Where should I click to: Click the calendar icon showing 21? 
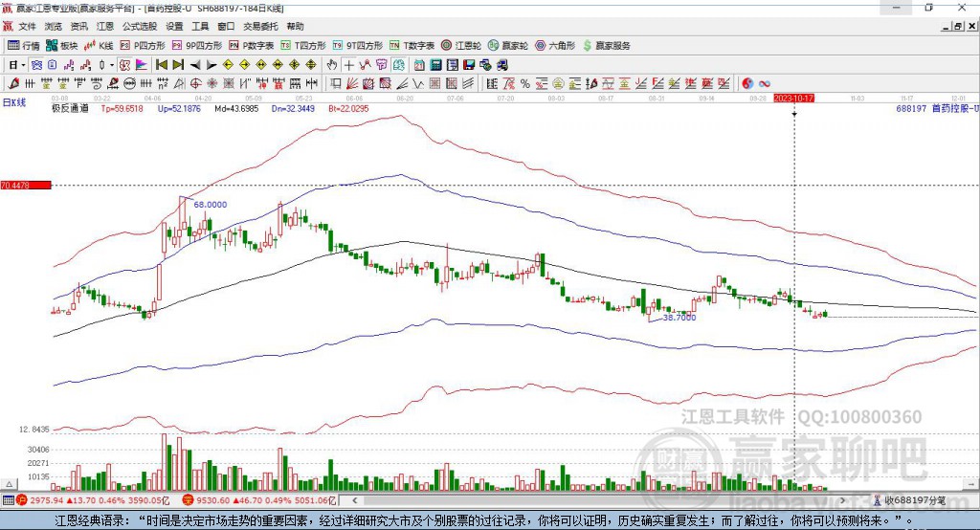419,65
